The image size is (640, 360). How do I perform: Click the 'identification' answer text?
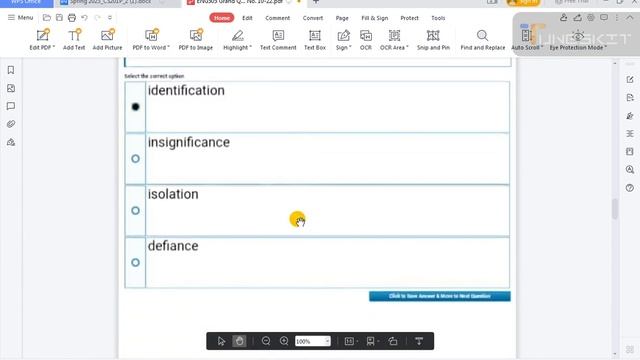(186, 91)
